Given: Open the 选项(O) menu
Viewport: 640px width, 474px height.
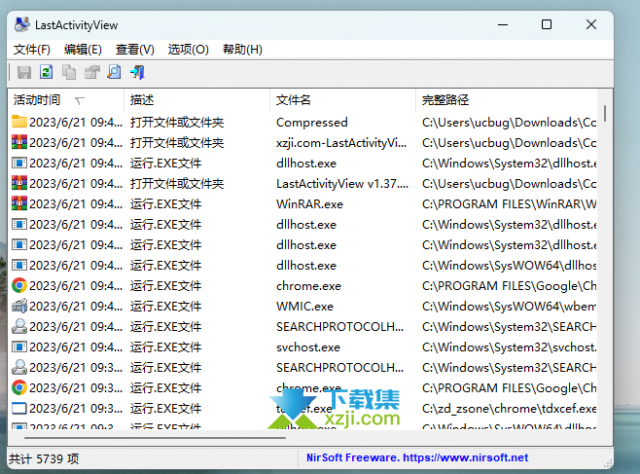Looking at the screenshot, I should (x=188, y=50).
